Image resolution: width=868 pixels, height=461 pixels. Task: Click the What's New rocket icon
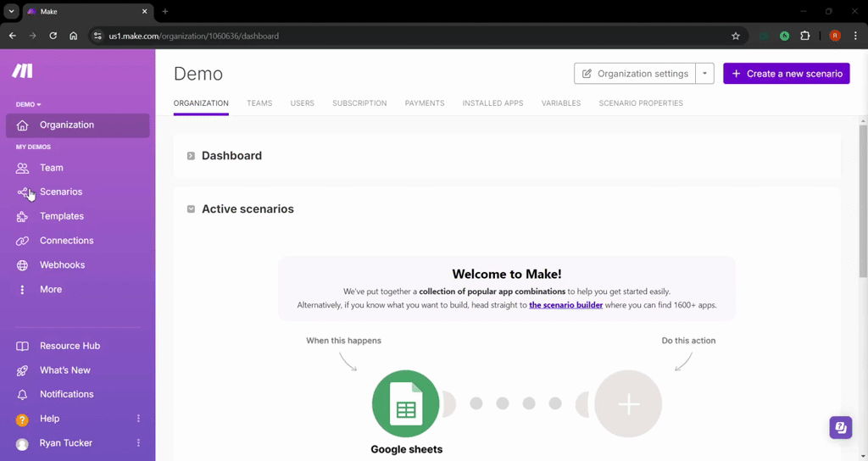22,370
